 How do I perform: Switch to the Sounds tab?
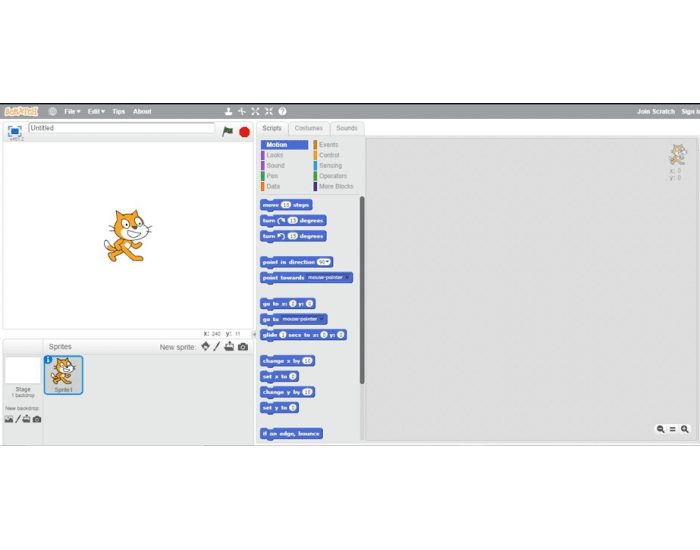click(x=347, y=128)
